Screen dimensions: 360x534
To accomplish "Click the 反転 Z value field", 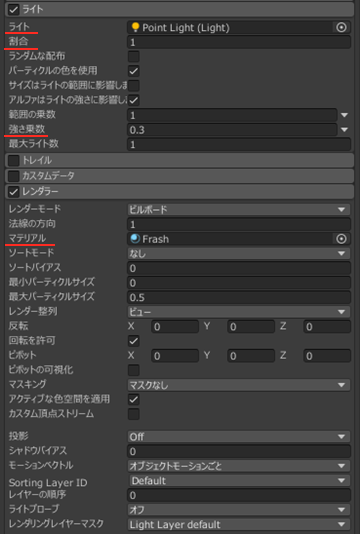I will pyautogui.click(x=327, y=327).
